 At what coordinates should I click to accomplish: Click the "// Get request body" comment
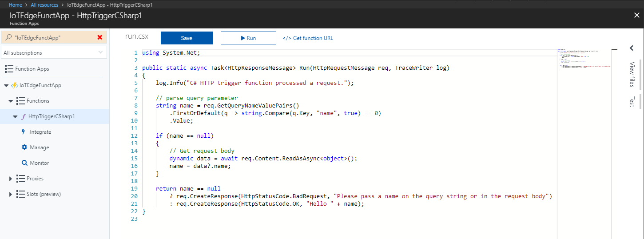202,151
